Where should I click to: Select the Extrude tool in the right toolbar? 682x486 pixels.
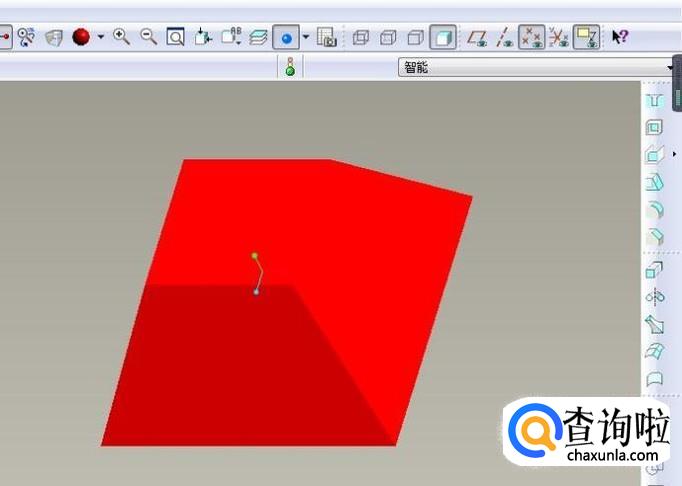coord(654,270)
